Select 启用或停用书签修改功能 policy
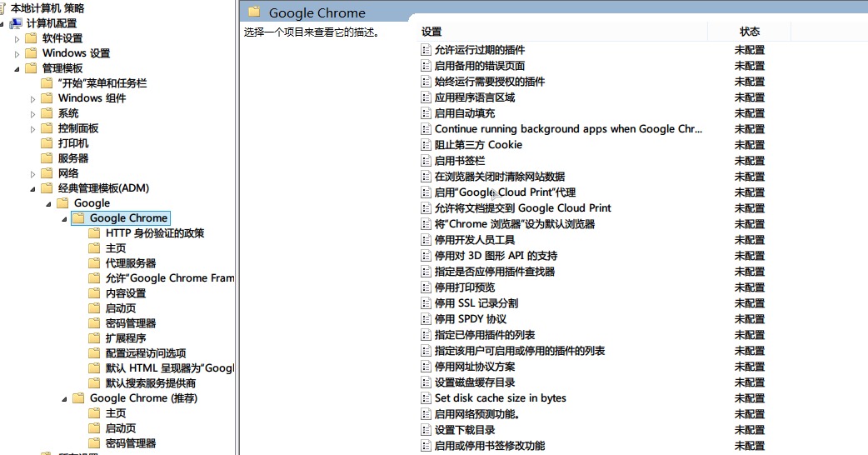This screenshot has width=868, height=455. pos(489,446)
